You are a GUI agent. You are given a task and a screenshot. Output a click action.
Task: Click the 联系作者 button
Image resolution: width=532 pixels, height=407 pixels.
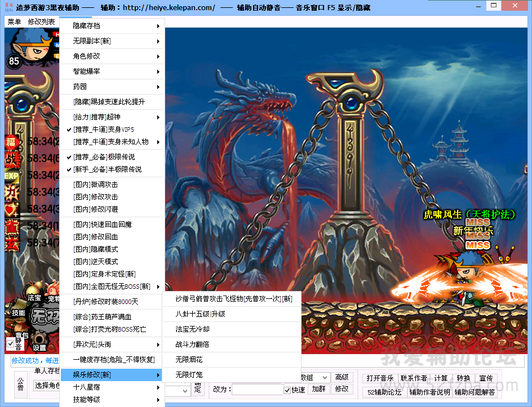click(414, 378)
